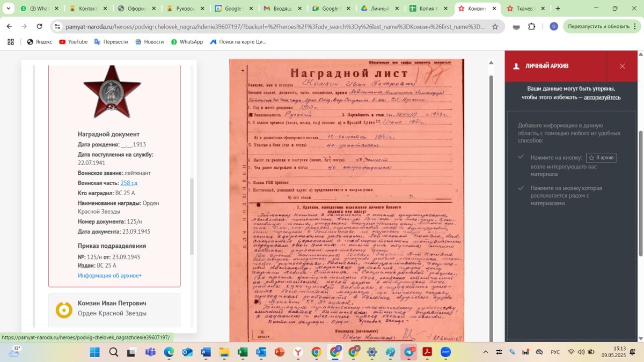
Task: Open the apps grid in bookmarks bar
Action: 11,42
